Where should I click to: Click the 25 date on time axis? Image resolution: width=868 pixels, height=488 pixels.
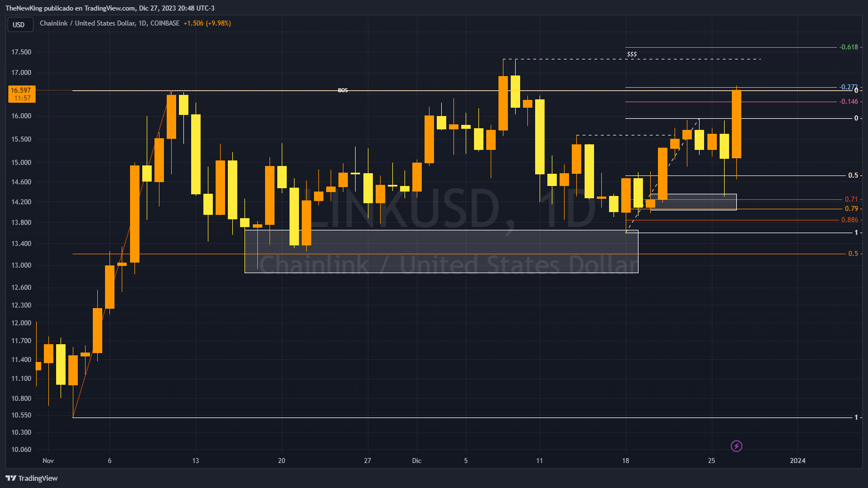[712, 461]
